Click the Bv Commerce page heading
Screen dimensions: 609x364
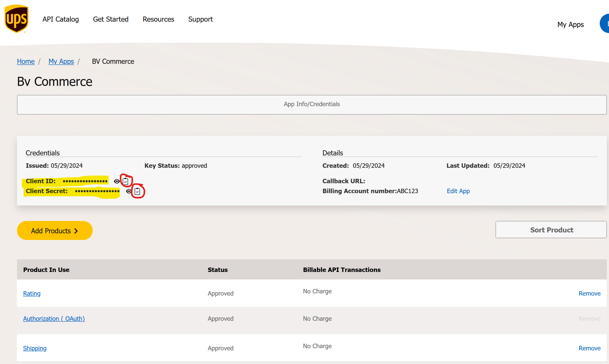pos(55,81)
